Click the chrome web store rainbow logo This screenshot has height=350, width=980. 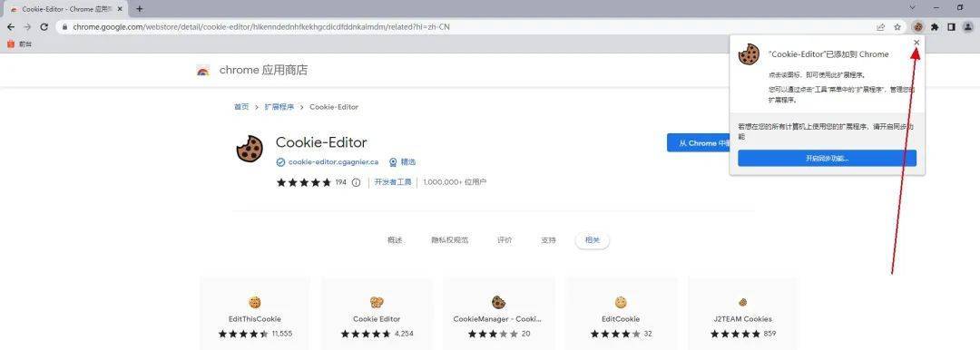(202, 71)
